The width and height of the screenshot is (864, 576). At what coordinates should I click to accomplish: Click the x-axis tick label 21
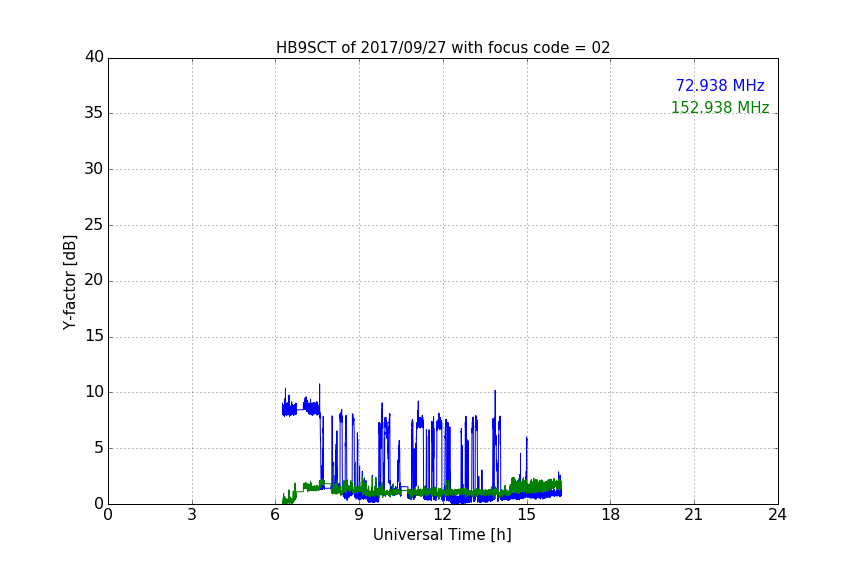point(694,515)
